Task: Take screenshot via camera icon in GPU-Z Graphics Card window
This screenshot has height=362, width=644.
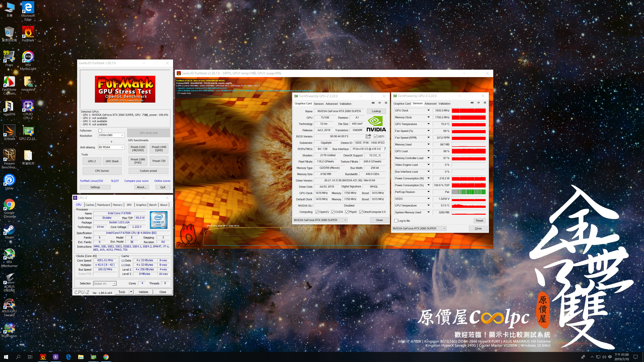Action: [x=373, y=103]
